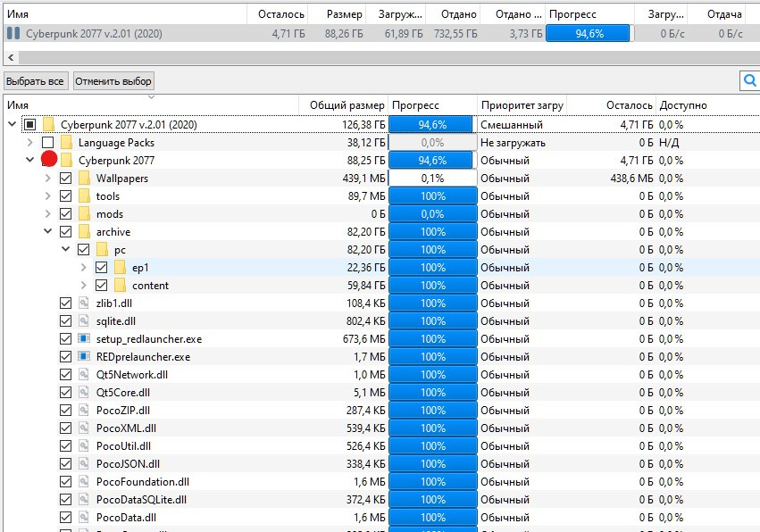Click the horizontal scrollbar left arrow
The image size is (760, 532).
(x=9, y=57)
